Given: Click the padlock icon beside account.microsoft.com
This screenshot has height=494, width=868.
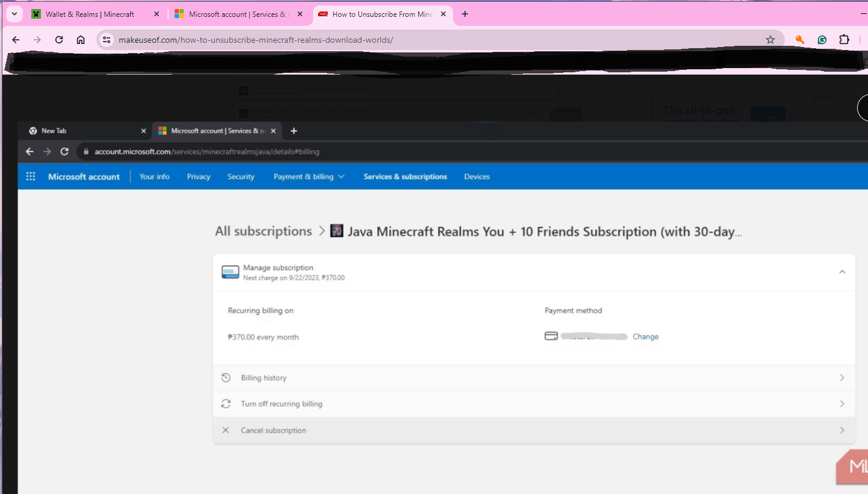Looking at the screenshot, I should pyautogui.click(x=86, y=152).
